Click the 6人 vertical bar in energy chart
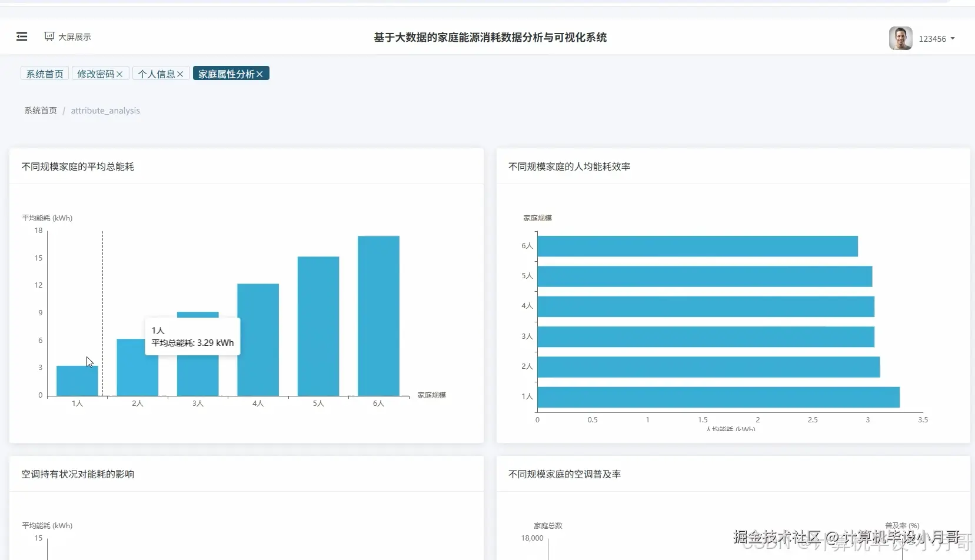Screen dimensions: 975x560 (378, 316)
